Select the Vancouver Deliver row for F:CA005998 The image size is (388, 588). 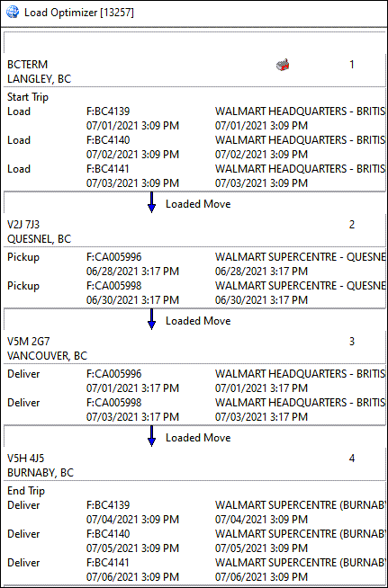point(195,409)
